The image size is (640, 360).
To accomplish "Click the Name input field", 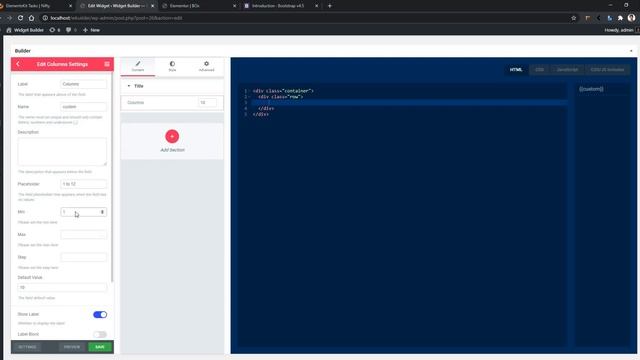I will pos(84,107).
